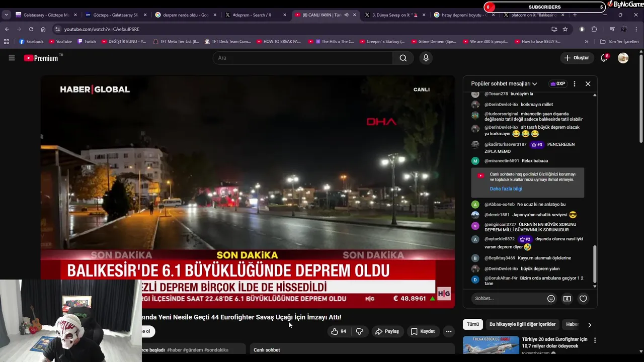Click @Beşiktaş3469 chat message

coord(521,258)
